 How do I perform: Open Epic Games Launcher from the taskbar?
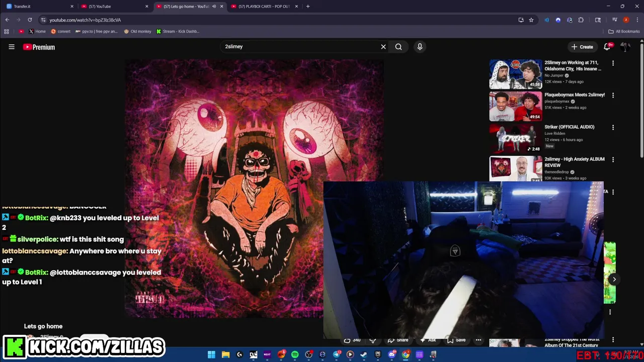pyautogui.click(x=378, y=354)
